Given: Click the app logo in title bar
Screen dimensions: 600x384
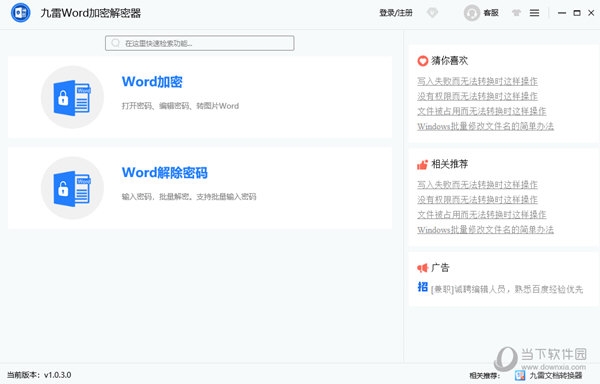Looking at the screenshot, I should point(20,13).
